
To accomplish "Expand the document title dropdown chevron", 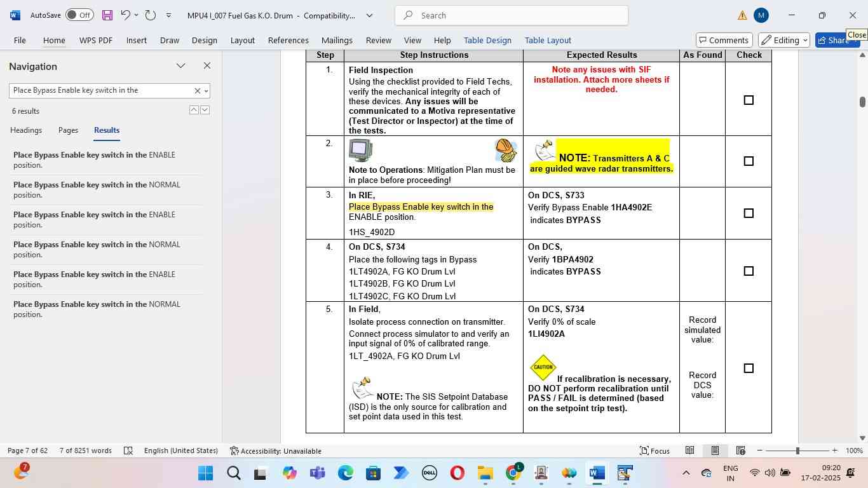I will (369, 15).
